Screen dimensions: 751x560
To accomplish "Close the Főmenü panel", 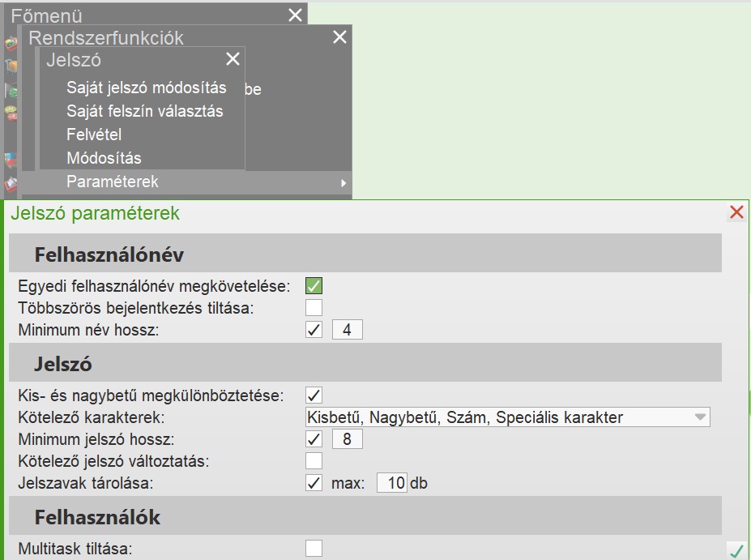I will [295, 15].
